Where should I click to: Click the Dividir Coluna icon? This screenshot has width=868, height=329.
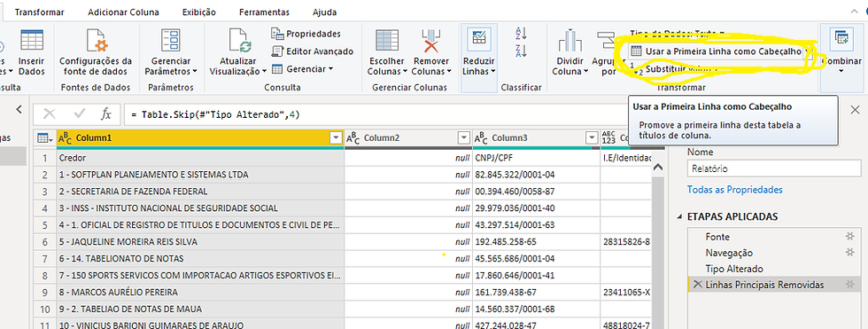coord(570,41)
